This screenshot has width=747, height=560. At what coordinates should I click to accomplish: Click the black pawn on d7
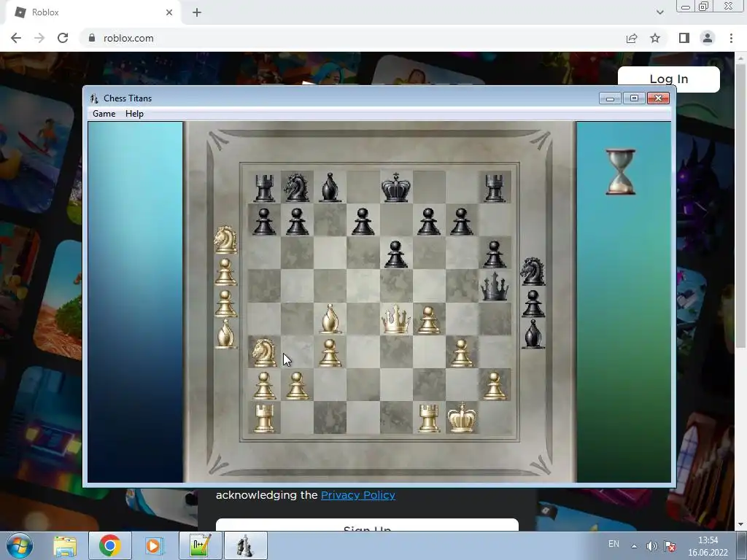click(x=363, y=221)
